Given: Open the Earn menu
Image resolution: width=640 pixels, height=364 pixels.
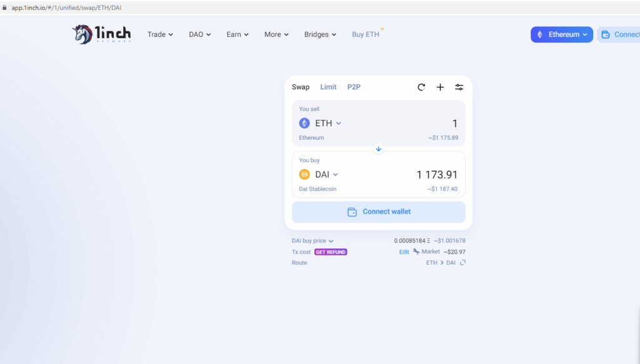Looking at the screenshot, I should point(237,34).
